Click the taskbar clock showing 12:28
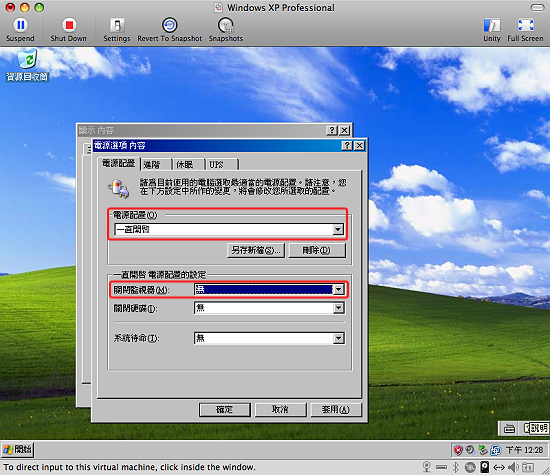The width and height of the screenshot is (550, 475). (524, 450)
